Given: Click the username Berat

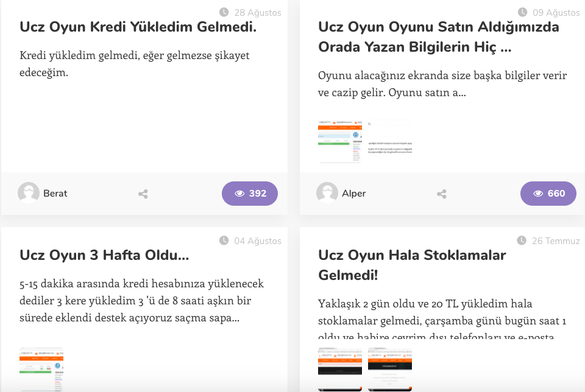Looking at the screenshot, I should pos(55,194).
